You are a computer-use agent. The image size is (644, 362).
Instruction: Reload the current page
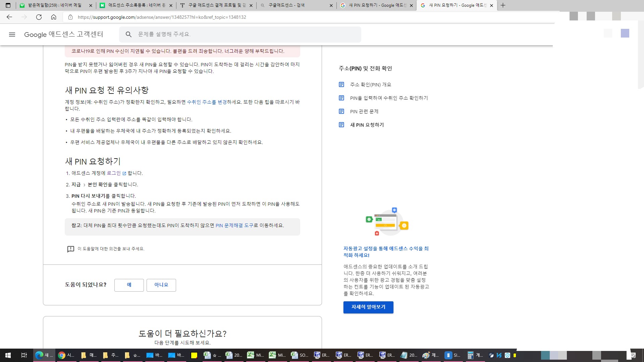[x=39, y=17]
